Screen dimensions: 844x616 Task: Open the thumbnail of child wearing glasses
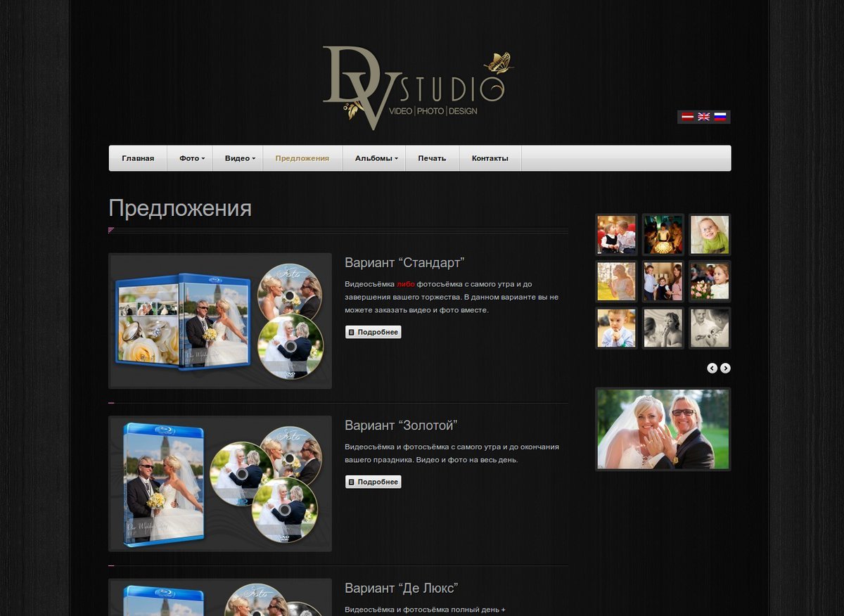(x=709, y=235)
